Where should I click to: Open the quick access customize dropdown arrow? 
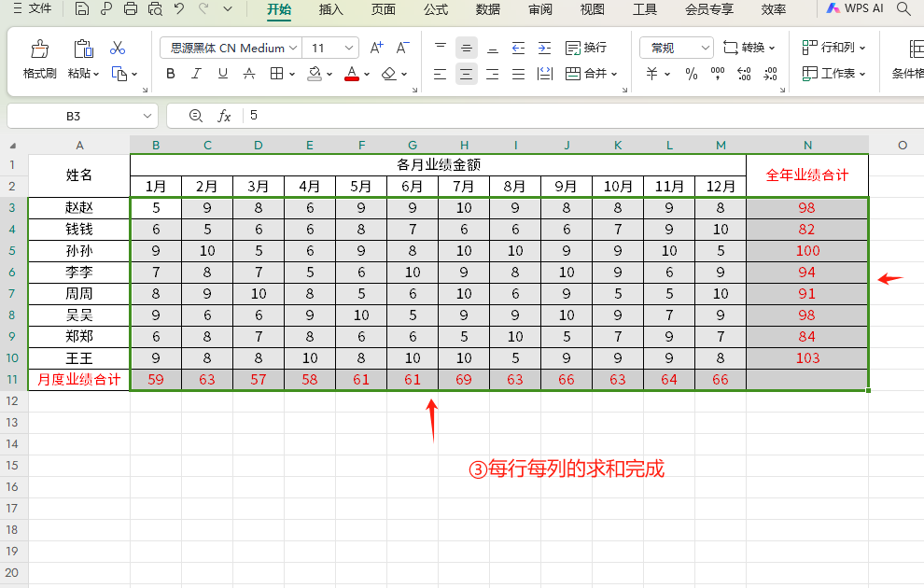(228, 8)
